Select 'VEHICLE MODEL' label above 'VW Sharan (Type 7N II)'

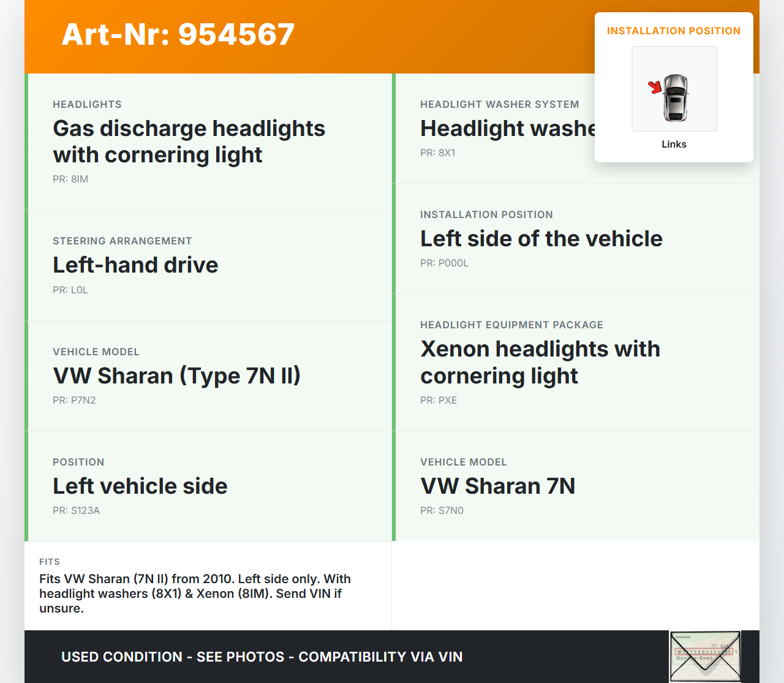click(x=96, y=352)
